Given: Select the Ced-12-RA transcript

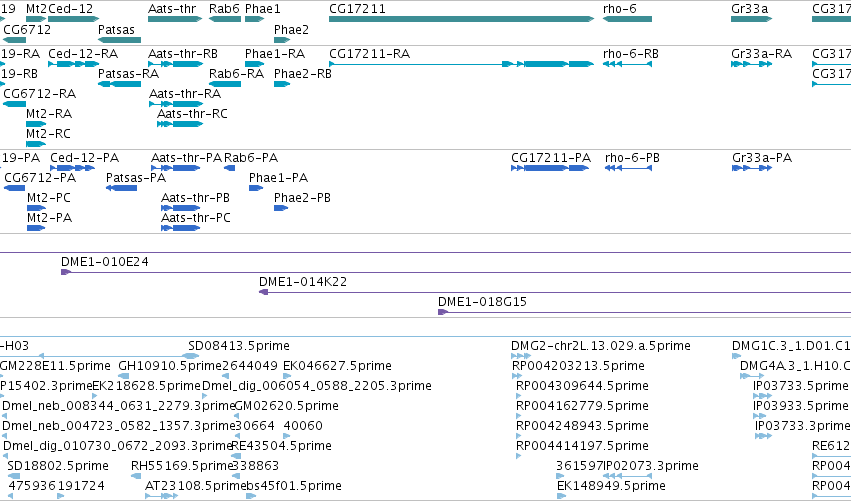Looking at the screenshot, I should [74, 64].
